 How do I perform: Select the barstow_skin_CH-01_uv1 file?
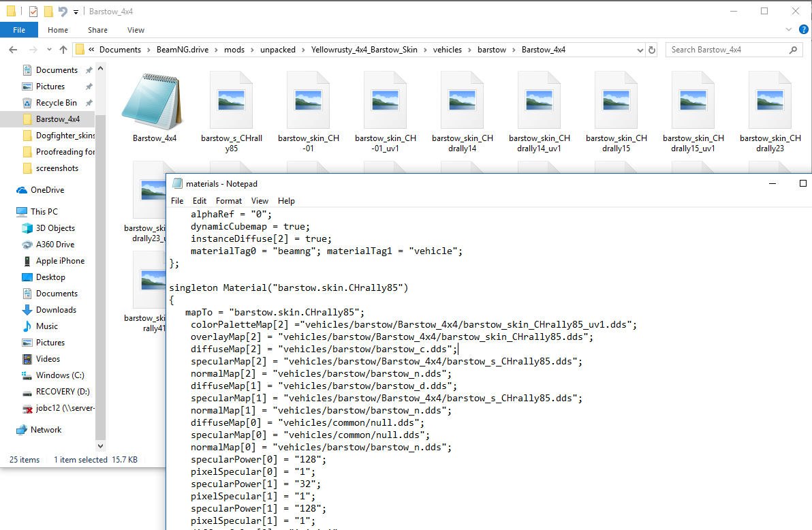[386, 101]
